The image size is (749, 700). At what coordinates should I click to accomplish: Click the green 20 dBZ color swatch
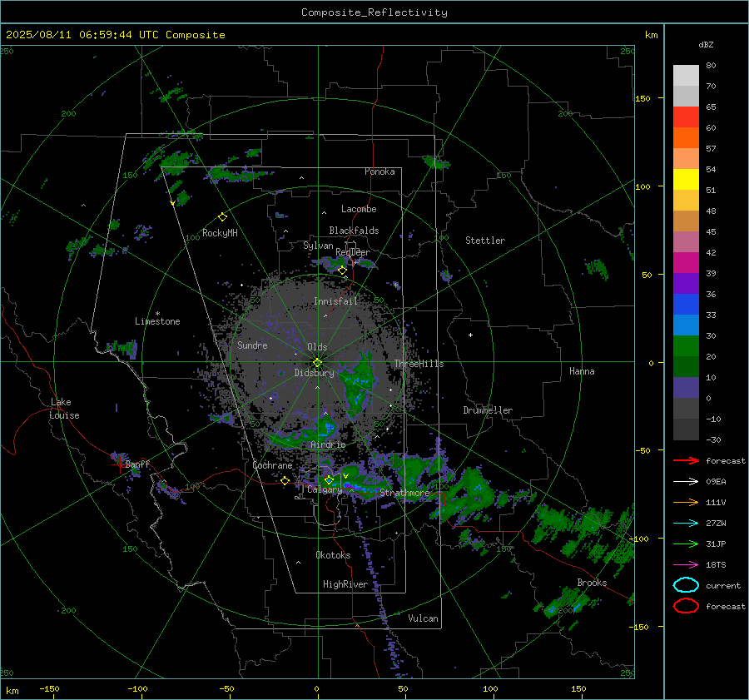click(x=686, y=346)
